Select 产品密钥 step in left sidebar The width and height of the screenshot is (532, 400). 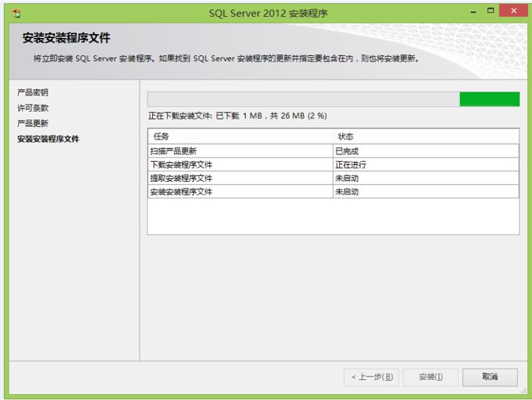click(x=33, y=92)
